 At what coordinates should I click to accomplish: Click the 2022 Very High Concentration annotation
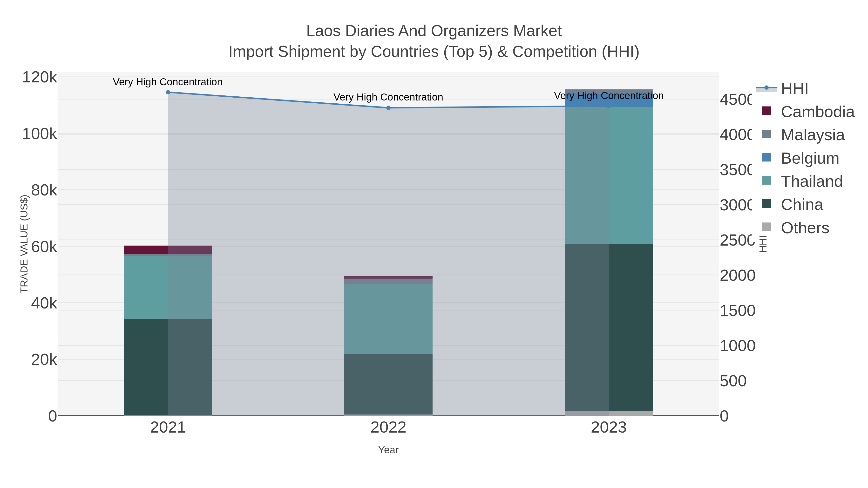tap(388, 97)
